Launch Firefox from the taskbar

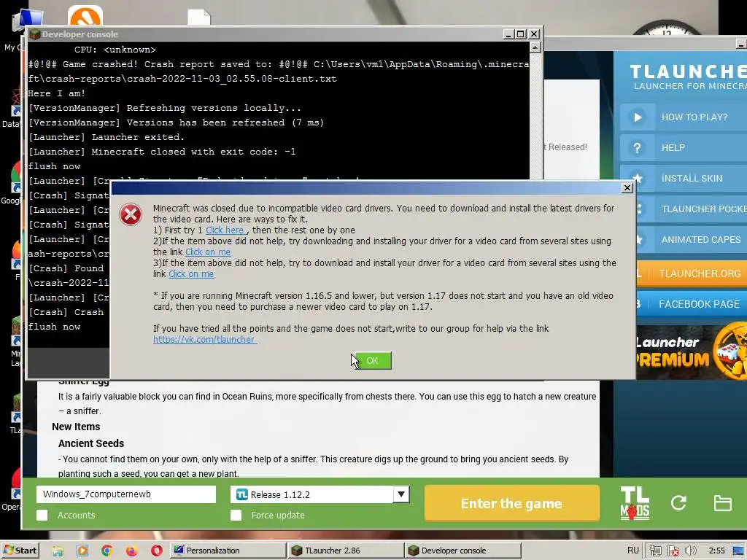132,551
